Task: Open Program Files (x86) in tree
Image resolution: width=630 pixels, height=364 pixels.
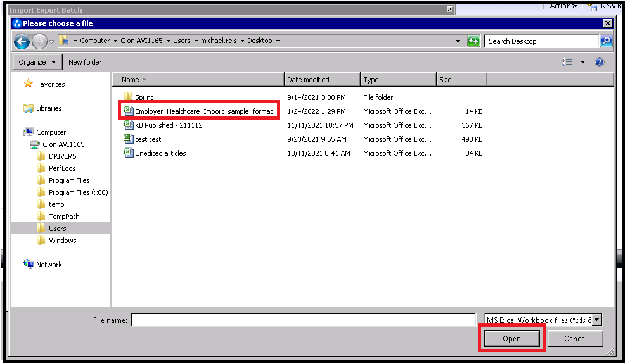Action: click(79, 192)
